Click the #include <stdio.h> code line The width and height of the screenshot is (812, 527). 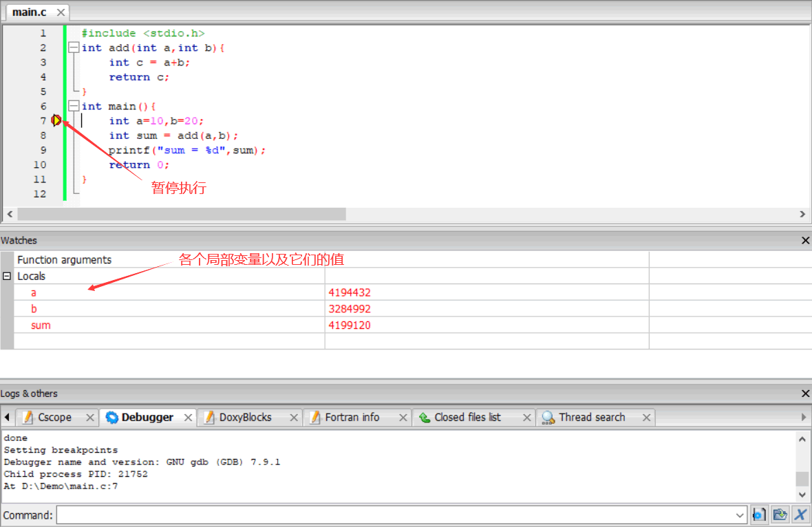143,33
